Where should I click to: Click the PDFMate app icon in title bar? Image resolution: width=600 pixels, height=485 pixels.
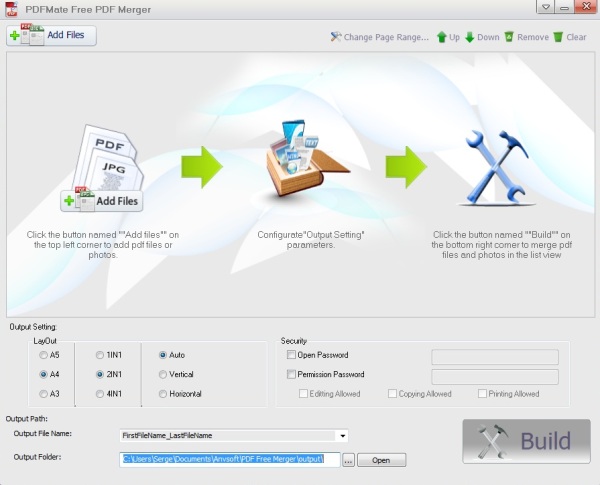coord(12,9)
